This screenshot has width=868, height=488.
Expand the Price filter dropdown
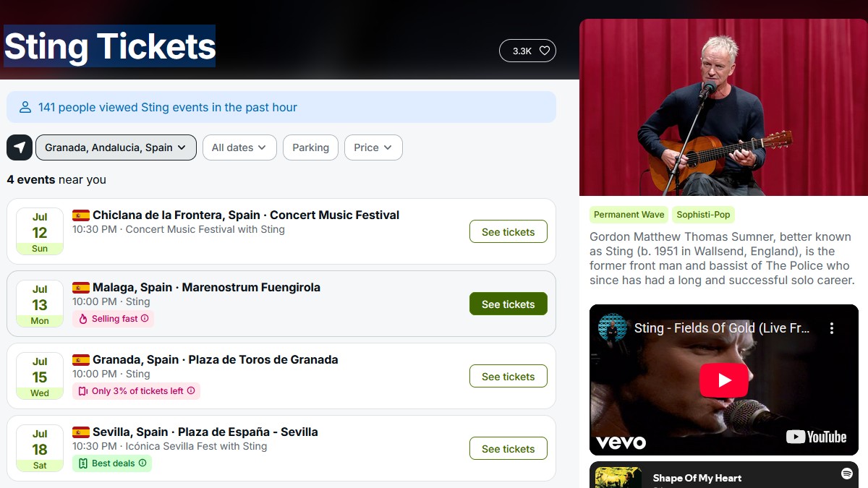coord(373,147)
